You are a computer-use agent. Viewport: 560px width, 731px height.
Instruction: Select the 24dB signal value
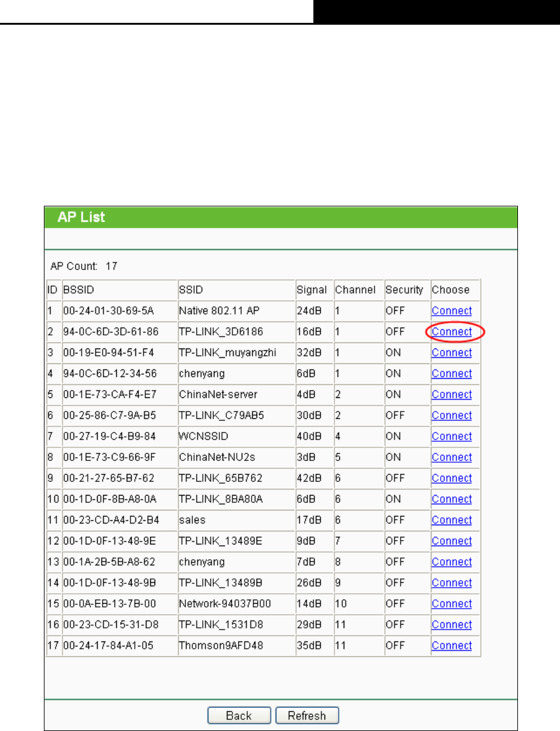pos(309,310)
